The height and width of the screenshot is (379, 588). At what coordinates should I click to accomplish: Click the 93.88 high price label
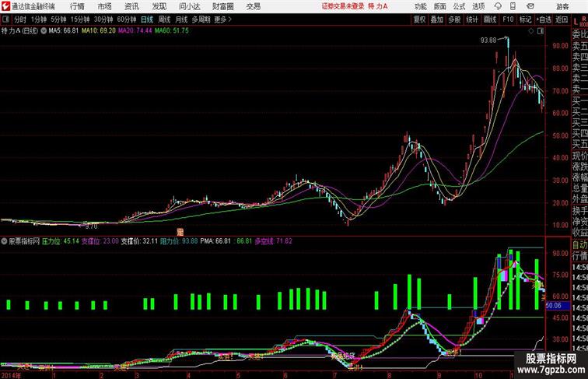[x=488, y=40]
